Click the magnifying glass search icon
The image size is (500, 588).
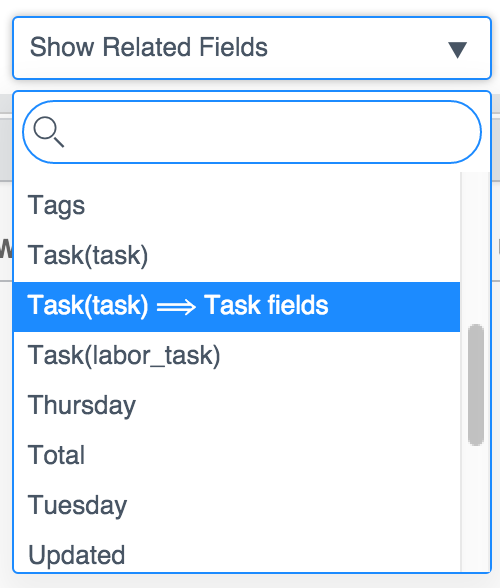click(x=48, y=132)
